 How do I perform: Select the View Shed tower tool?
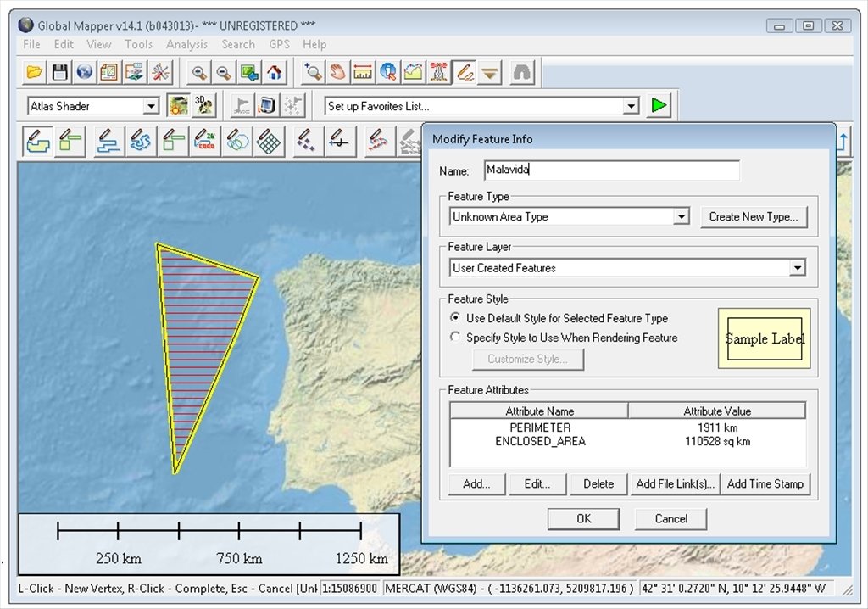point(438,72)
